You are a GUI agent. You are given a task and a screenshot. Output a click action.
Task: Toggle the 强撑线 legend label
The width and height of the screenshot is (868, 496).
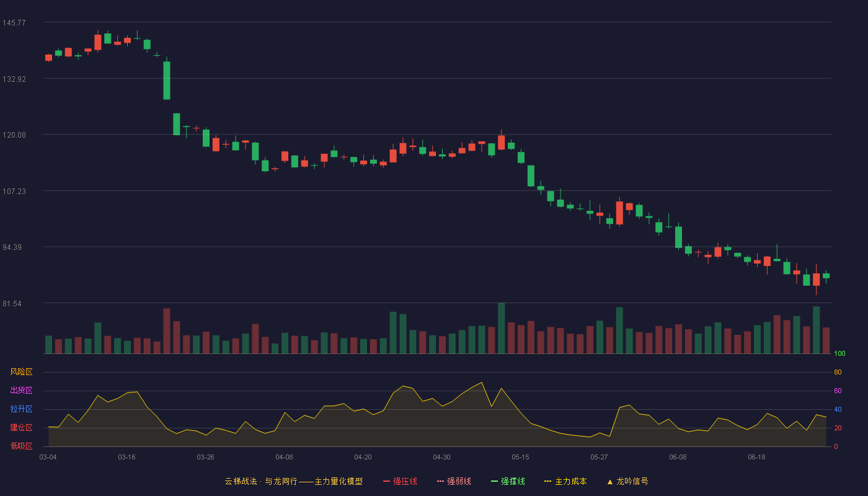pos(513,481)
